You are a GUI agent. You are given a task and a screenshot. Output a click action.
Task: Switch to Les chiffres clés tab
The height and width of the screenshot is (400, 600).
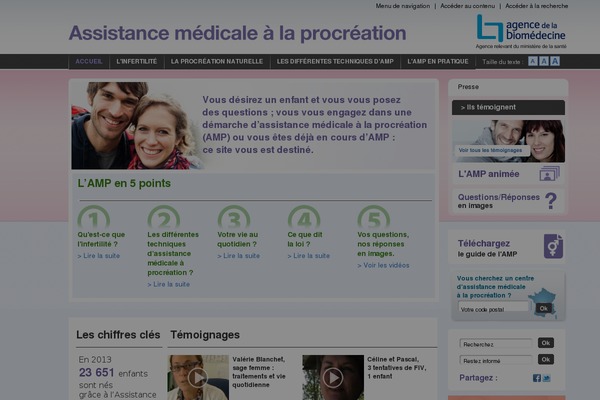118,335
